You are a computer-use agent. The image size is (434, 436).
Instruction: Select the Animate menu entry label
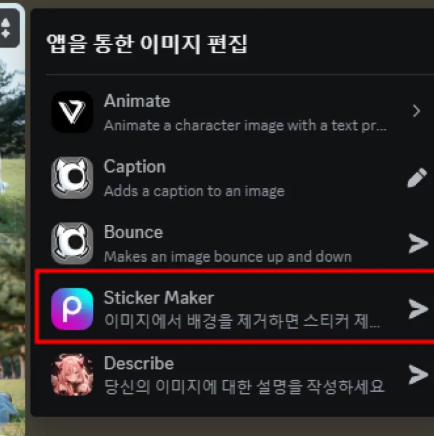pyautogui.click(x=137, y=101)
